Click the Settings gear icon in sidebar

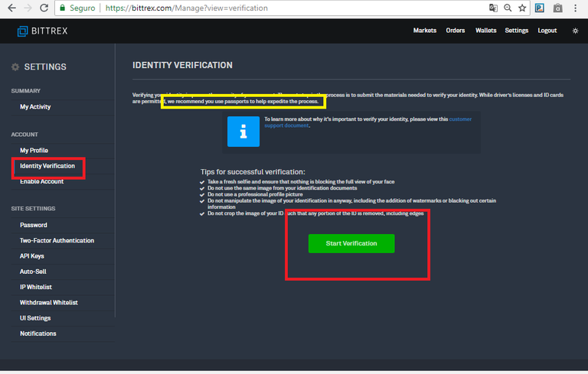coord(15,67)
